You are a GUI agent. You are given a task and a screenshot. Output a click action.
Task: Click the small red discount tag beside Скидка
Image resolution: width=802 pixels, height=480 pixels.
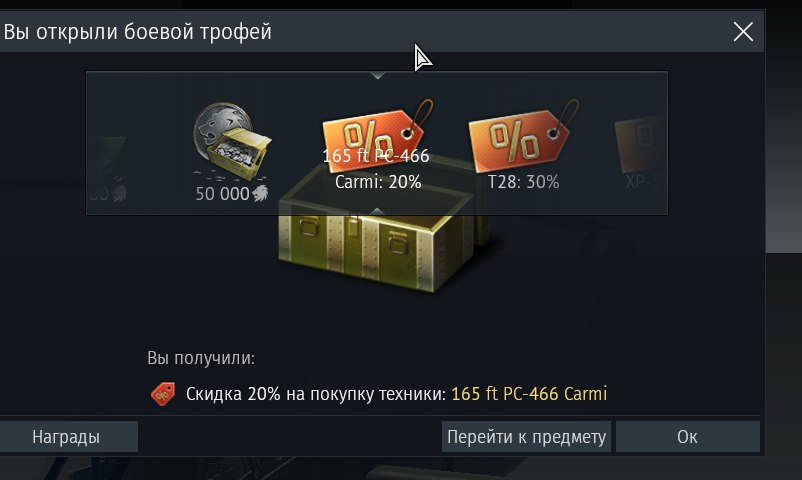pos(163,395)
